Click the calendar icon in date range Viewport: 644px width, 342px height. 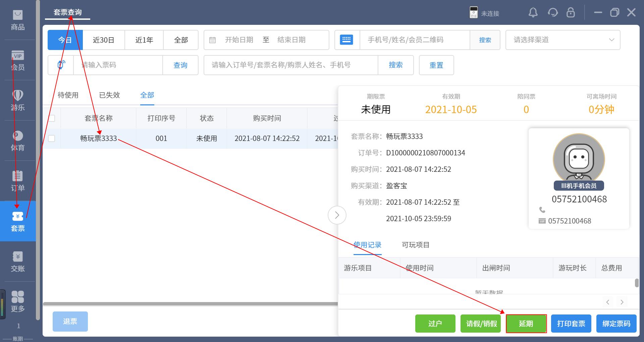pos(212,40)
